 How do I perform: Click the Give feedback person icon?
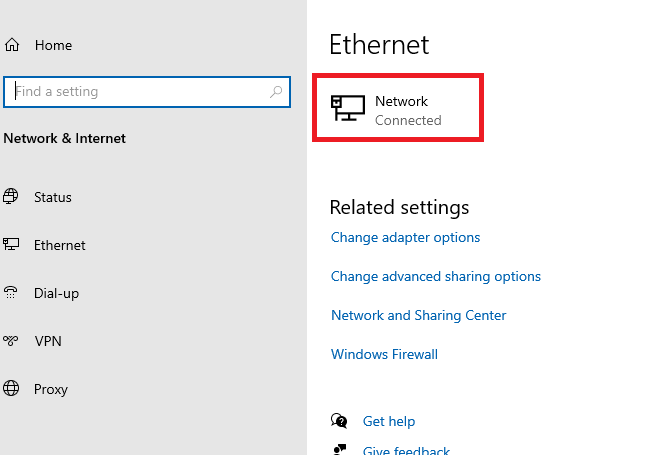click(x=340, y=449)
